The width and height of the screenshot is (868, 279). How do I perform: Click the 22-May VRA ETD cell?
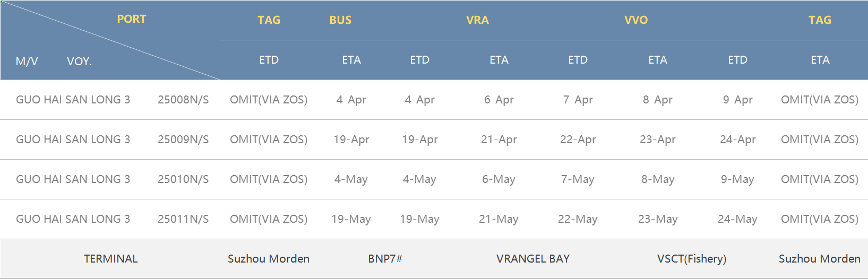click(x=578, y=219)
